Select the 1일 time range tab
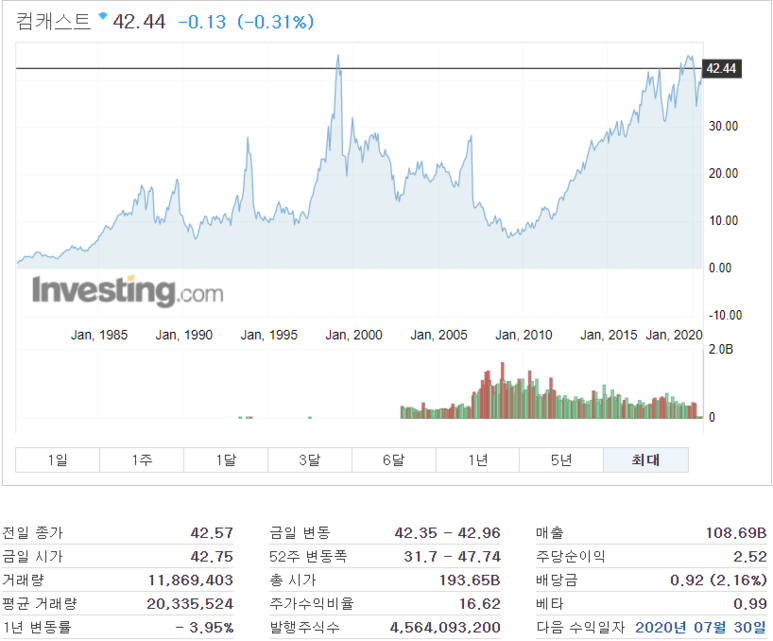Viewport: 773px width, 641px height. pos(58,460)
